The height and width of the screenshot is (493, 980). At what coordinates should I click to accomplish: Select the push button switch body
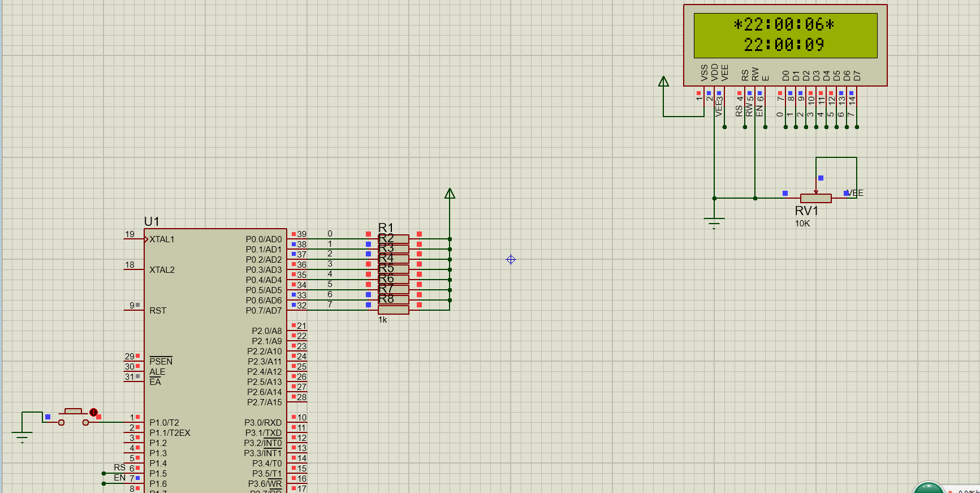click(74, 417)
